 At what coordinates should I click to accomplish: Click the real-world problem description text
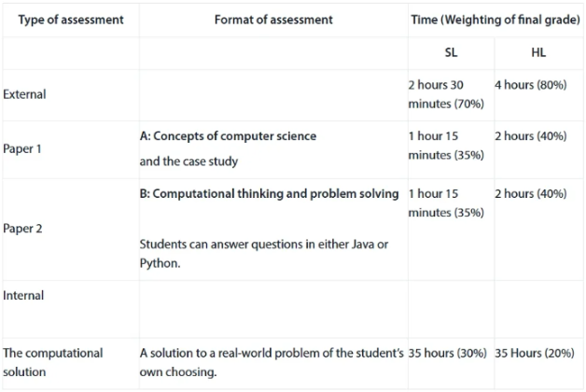(272, 363)
